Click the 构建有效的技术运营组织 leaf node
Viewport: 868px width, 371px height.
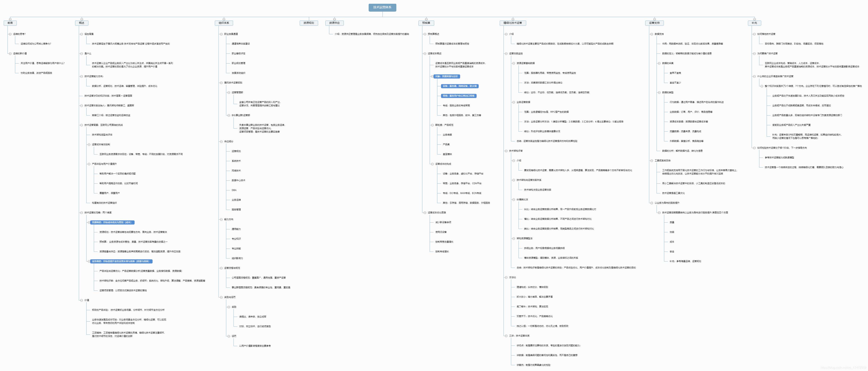click(x=105, y=203)
